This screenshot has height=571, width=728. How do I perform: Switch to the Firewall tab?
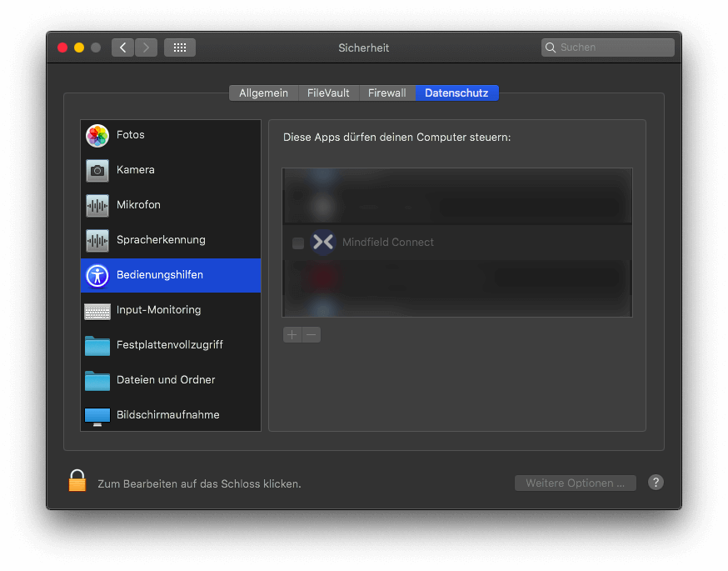[x=387, y=93]
